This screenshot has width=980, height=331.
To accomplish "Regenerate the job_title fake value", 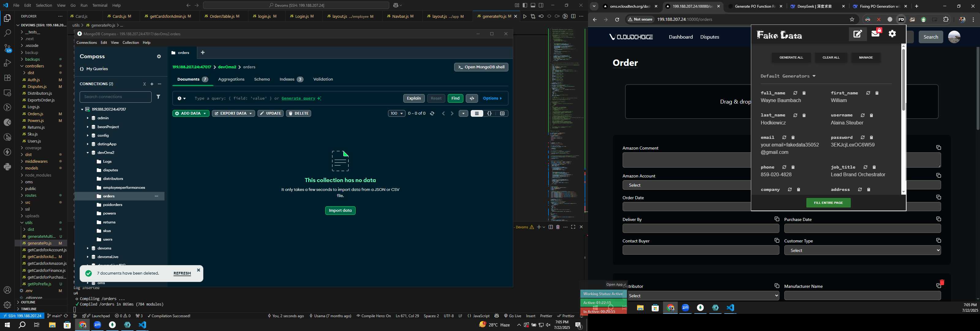I will coord(865,167).
